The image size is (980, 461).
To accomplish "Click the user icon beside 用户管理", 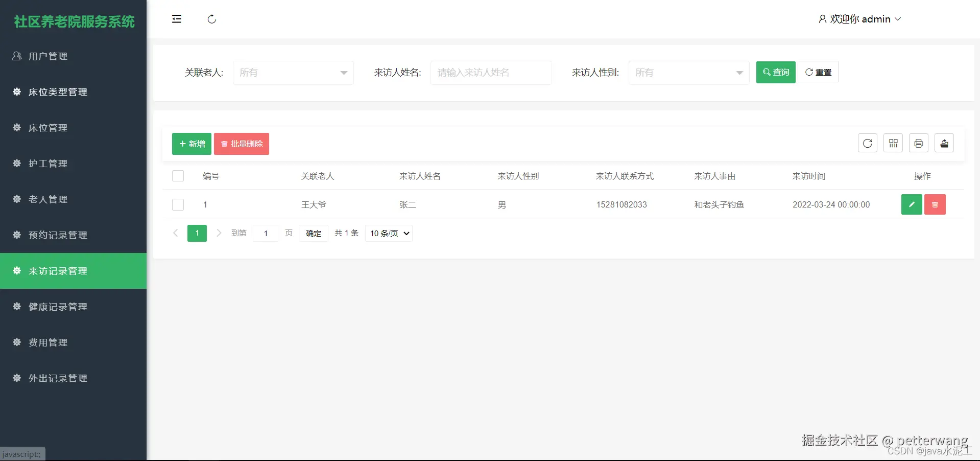I will pos(17,56).
